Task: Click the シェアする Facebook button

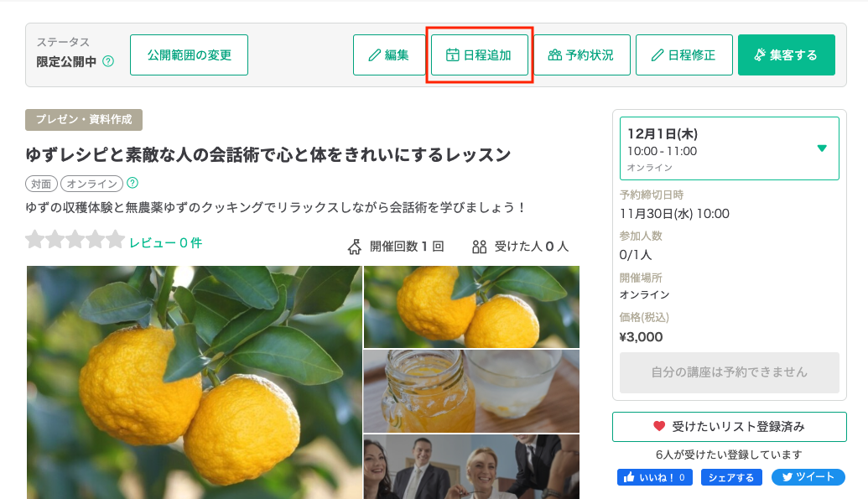Action: coord(731,477)
